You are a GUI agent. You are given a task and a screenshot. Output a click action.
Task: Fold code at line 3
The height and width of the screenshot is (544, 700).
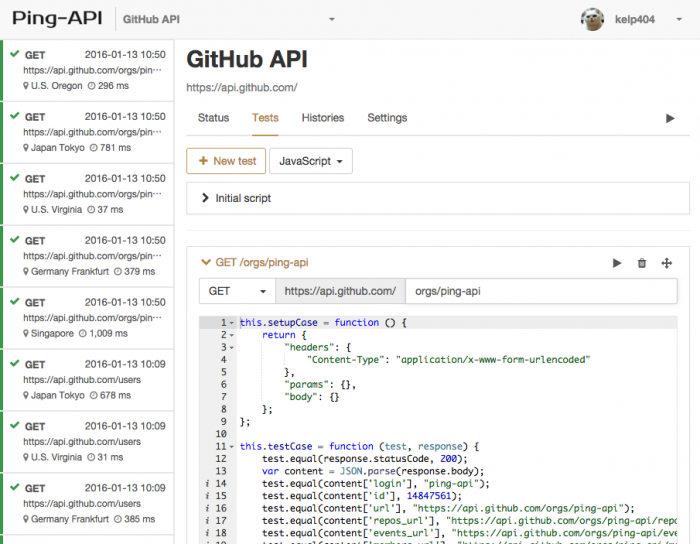pyautogui.click(x=232, y=348)
